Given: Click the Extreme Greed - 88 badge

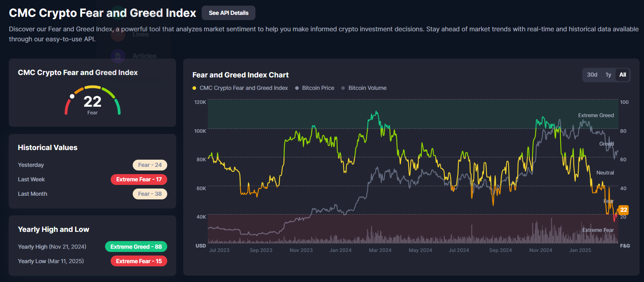Looking at the screenshot, I should (x=136, y=247).
